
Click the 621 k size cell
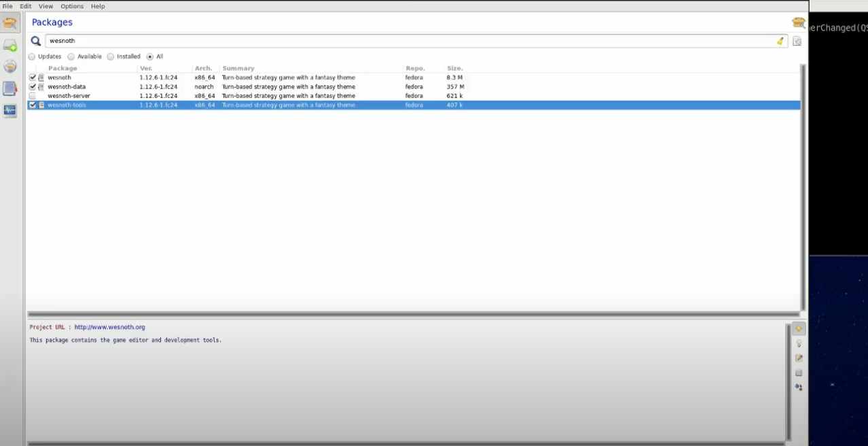click(454, 96)
